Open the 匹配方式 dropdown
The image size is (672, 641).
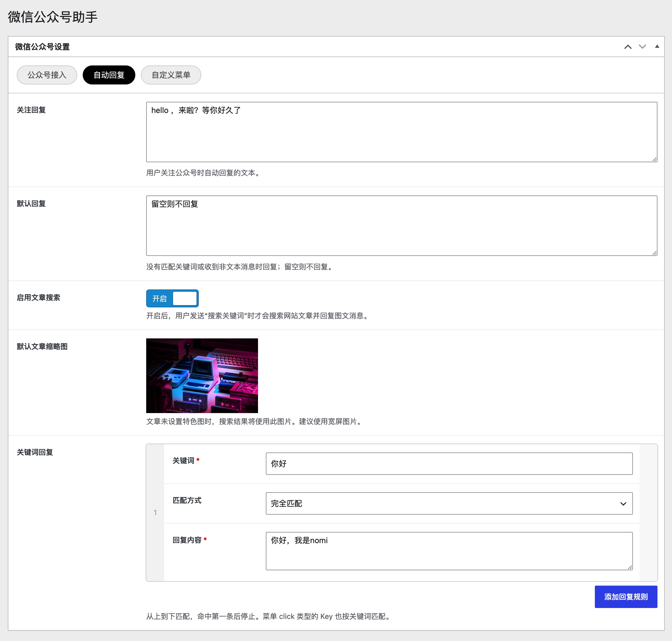(449, 503)
